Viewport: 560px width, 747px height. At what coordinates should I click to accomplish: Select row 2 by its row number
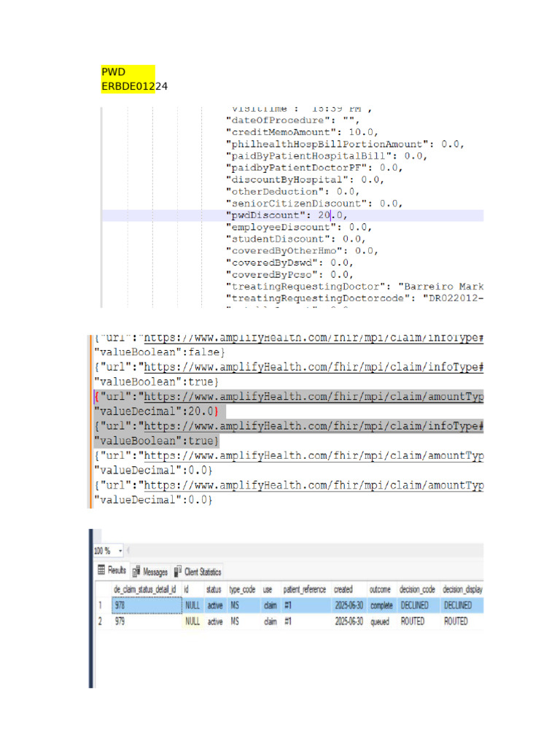pyautogui.click(x=101, y=622)
